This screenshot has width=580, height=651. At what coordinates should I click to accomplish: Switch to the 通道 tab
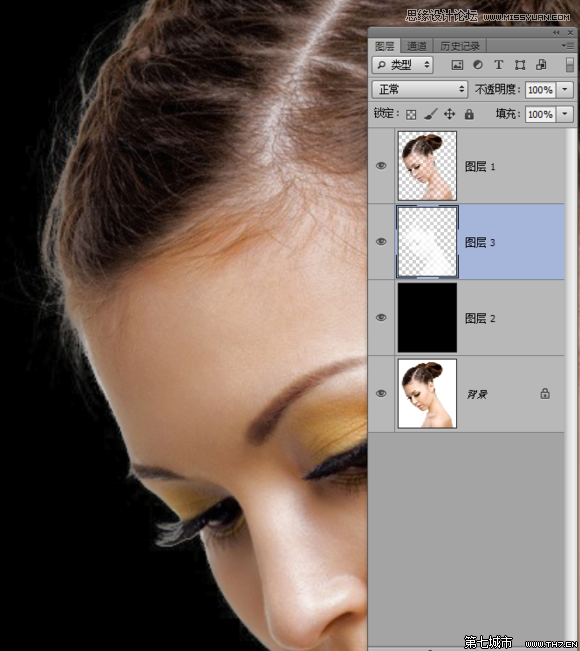click(x=416, y=46)
